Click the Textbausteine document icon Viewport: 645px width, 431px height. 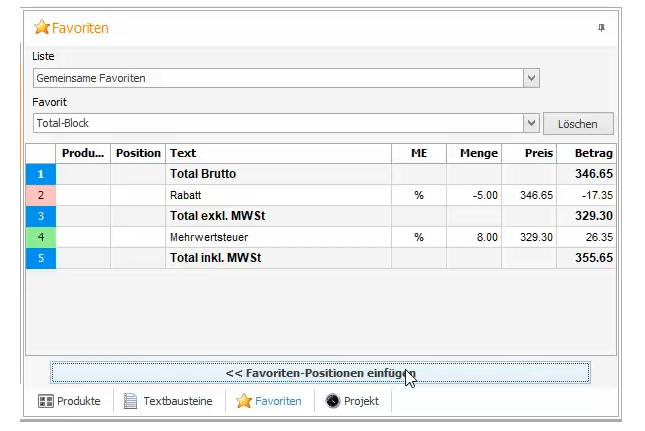coord(130,401)
